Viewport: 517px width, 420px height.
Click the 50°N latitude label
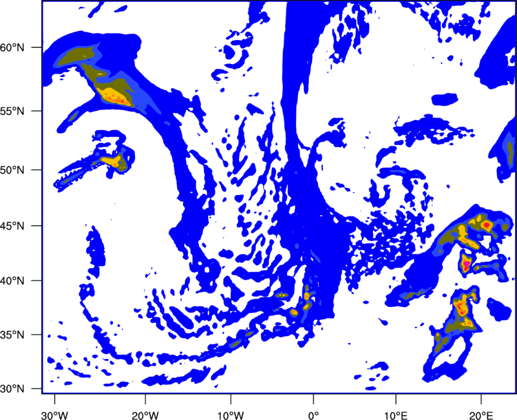click(x=12, y=170)
